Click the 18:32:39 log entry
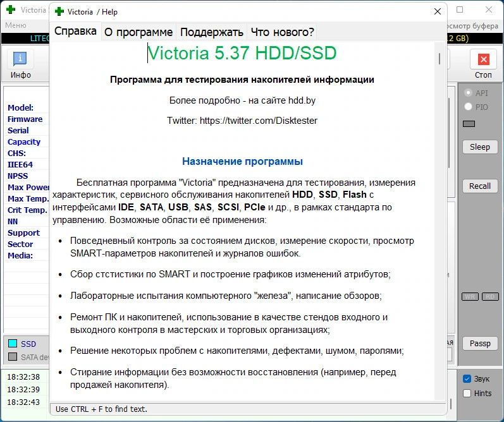 coord(23,389)
